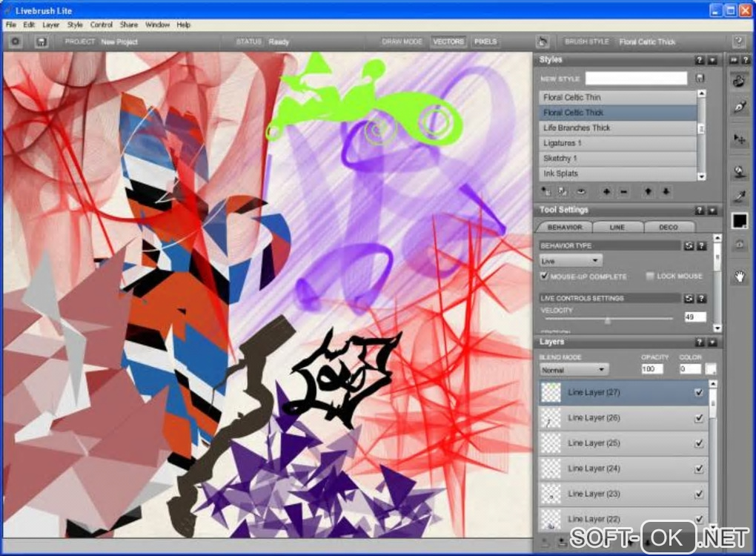Viewport: 756px width, 556px height.
Task: Open the File menu
Action: (11, 24)
